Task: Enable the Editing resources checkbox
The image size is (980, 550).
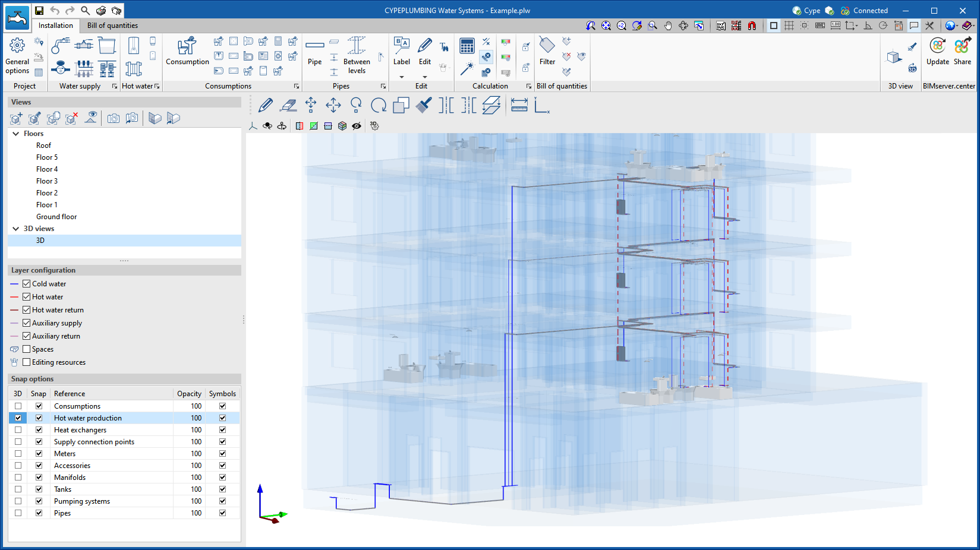Action: [26, 362]
